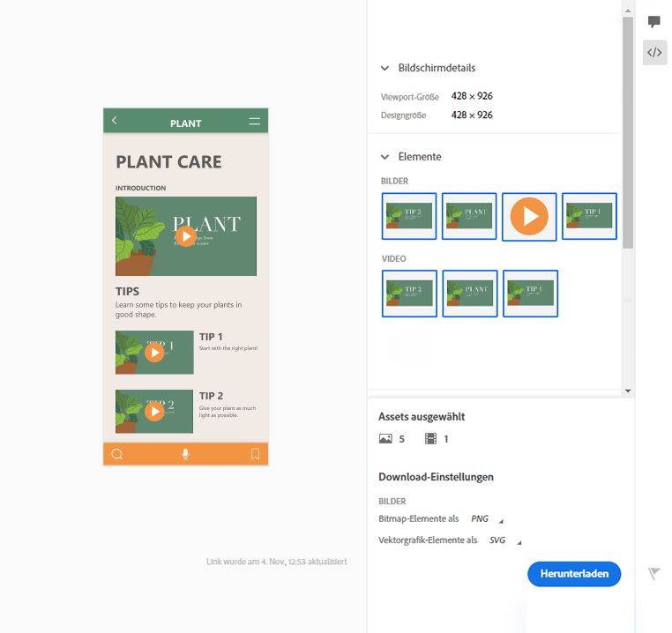The width and height of the screenshot is (672, 633).
Task: Click the TIP 2 title text
Action: (211, 396)
